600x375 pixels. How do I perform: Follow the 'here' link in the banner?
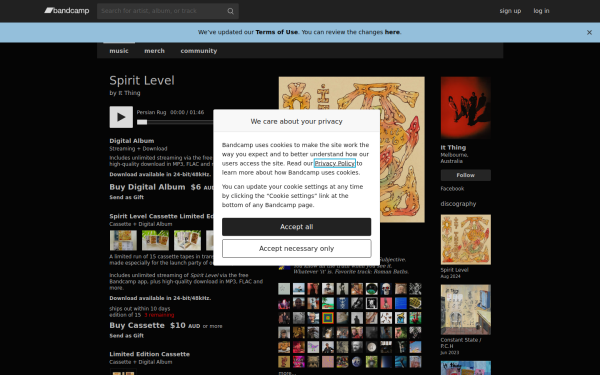pos(392,32)
